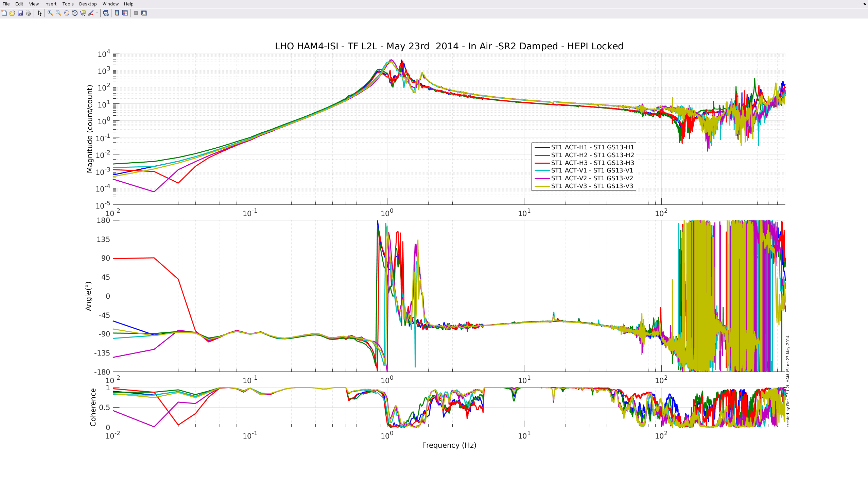Image resolution: width=868 pixels, height=478 pixels.
Task: Select legend entry 'ST1 ACT-V3 - ST1 GS13-V3'
Action: (x=592, y=186)
